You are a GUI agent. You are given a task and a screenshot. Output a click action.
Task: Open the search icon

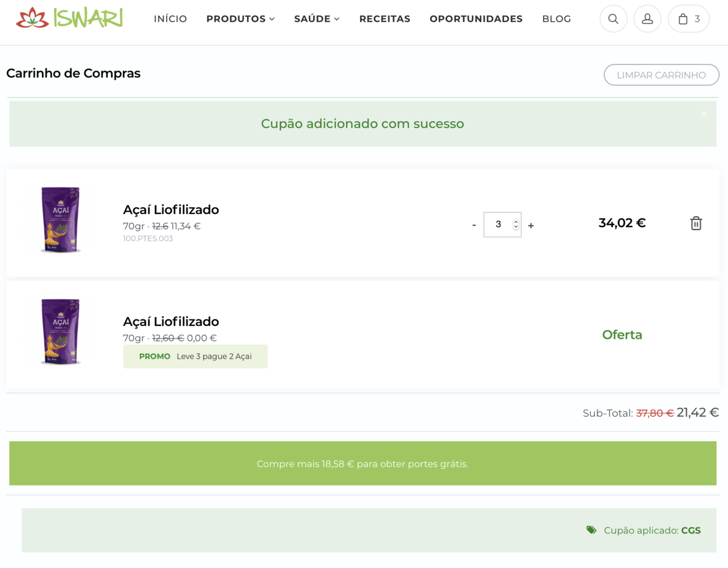[x=613, y=18]
